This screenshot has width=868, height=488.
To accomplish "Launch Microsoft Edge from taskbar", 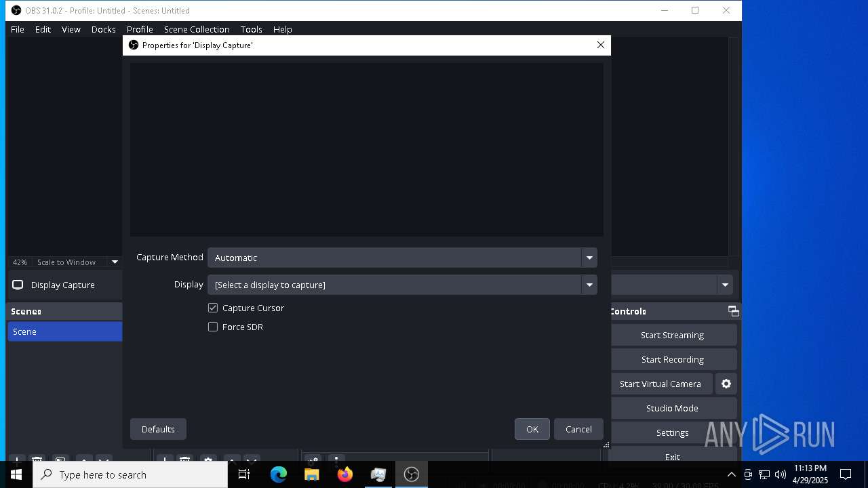I will coord(279,474).
